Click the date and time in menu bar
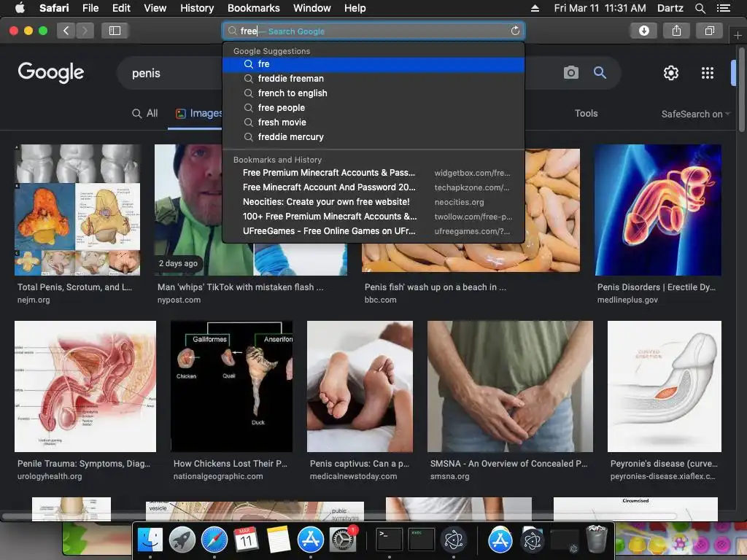Viewport: 747px width, 560px height. 600,8
